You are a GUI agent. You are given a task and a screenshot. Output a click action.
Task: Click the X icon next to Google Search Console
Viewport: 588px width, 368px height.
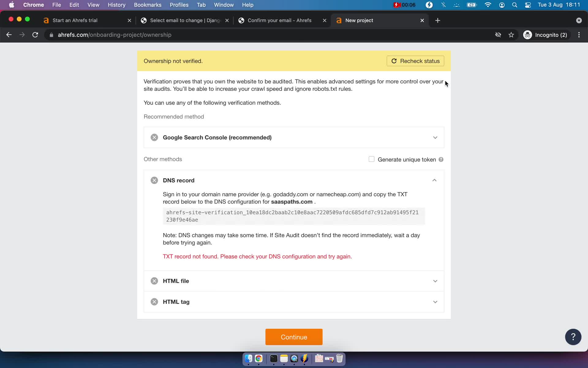click(155, 137)
